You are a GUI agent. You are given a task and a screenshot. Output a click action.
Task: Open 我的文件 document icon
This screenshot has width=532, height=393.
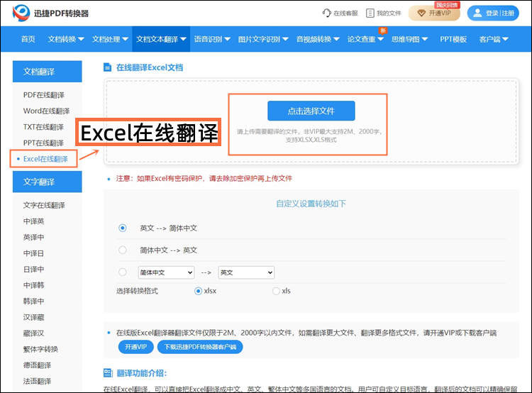pyautogui.click(x=370, y=13)
